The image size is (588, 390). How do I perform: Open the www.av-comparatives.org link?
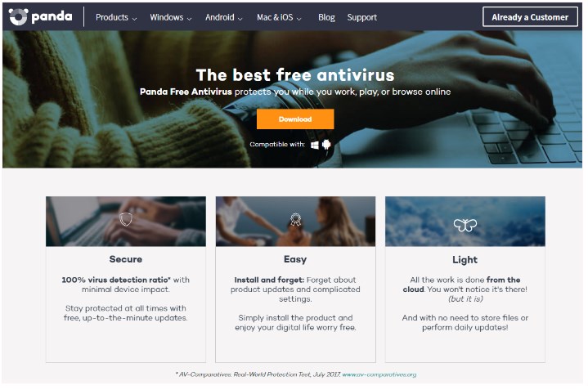point(379,374)
